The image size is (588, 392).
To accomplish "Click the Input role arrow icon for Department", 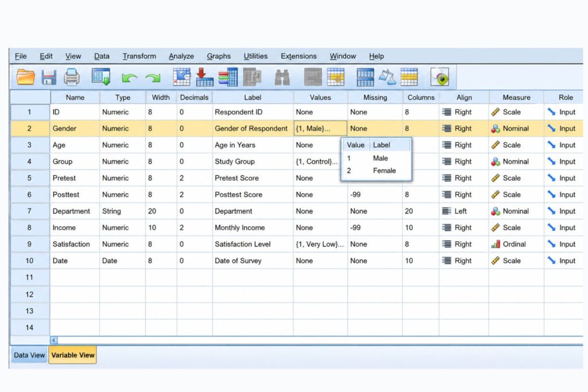I will (x=551, y=211).
